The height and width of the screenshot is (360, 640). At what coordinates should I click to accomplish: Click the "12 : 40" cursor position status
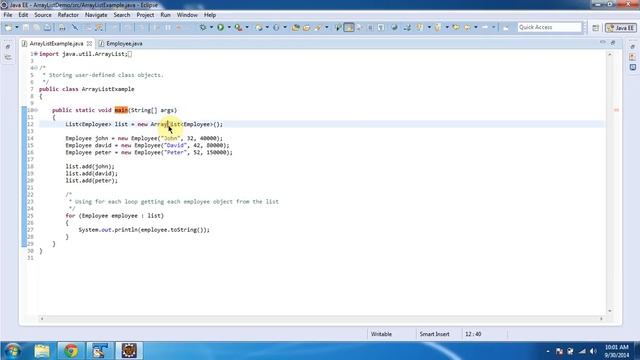[473, 334]
